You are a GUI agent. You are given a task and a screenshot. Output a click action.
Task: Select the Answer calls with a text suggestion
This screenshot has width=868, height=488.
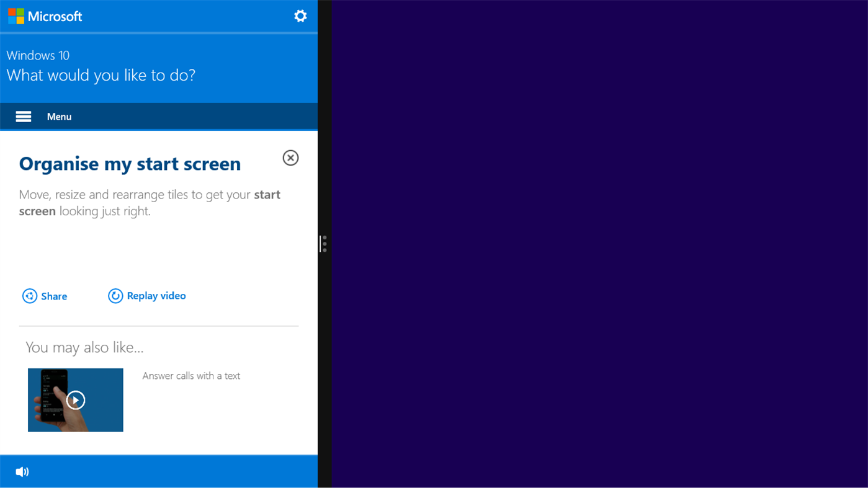click(191, 376)
